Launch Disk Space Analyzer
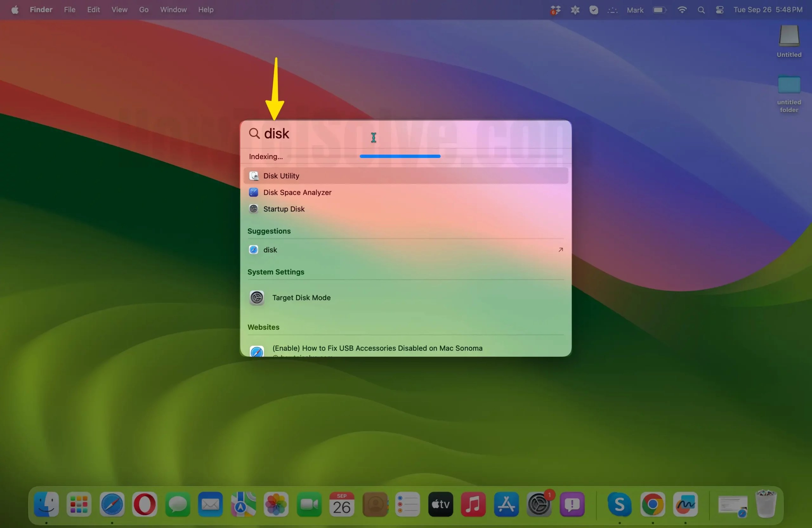Viewport: 812px width, 528px height. point(297,192)
